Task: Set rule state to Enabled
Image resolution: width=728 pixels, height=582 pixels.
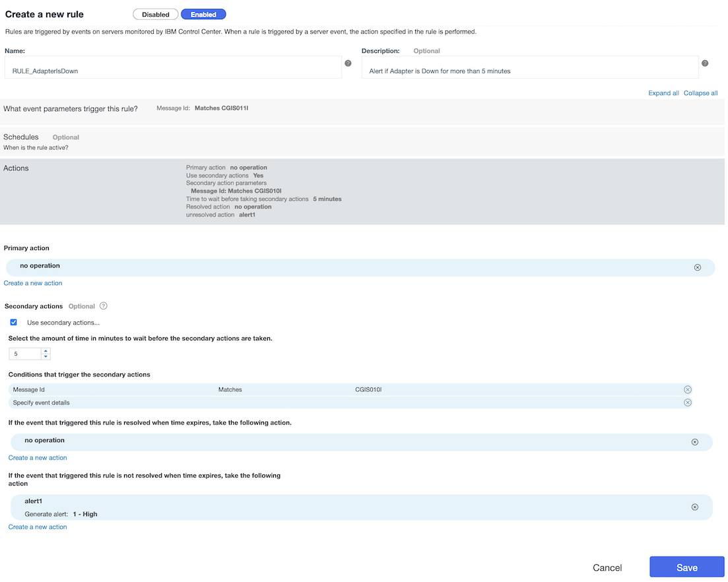Action: point(203,15)
